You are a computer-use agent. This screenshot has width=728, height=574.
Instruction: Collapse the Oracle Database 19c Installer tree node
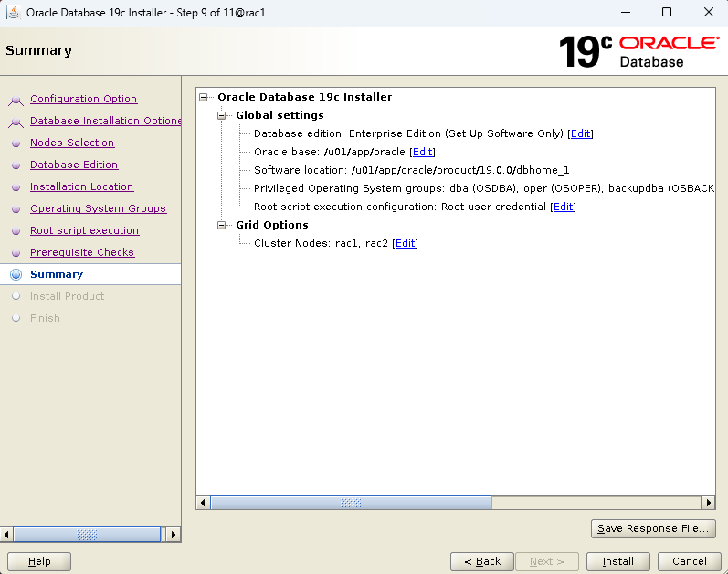tap(204, 97)
